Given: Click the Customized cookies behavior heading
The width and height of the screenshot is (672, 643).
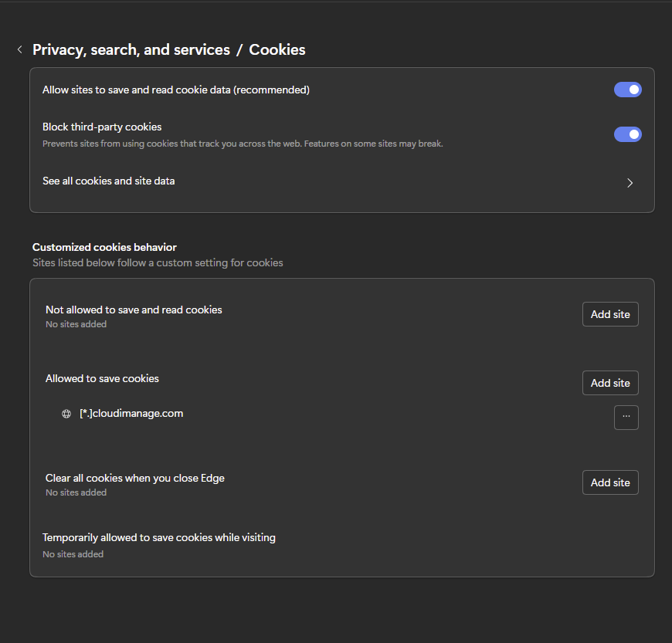Looking at the screenshot, I should click(104, 247).
